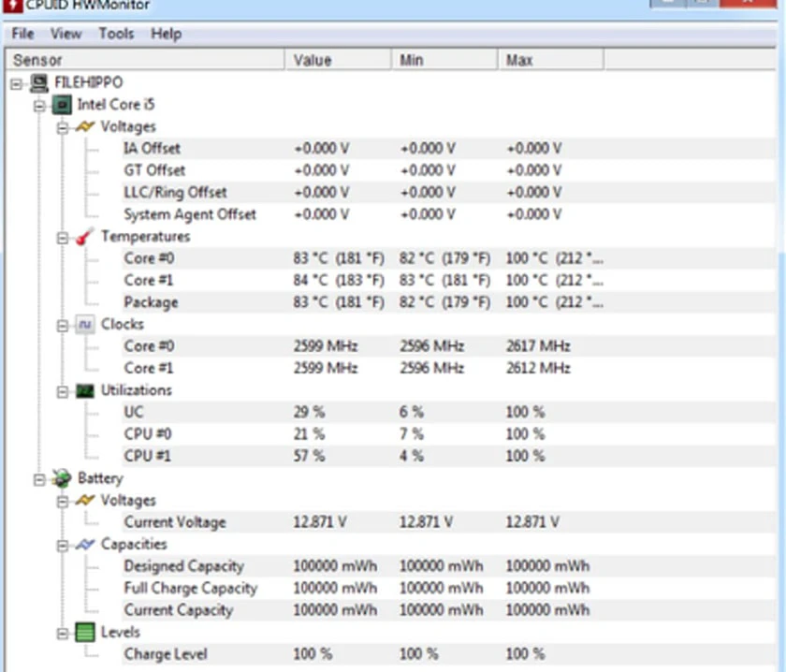786x672 pixels.
Task: Collapse the Clocks group
Action: coord(62,326)
